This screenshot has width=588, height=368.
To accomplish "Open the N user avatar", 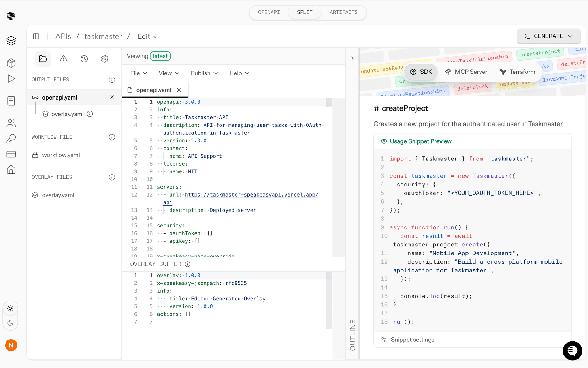I will click(11, 345).
